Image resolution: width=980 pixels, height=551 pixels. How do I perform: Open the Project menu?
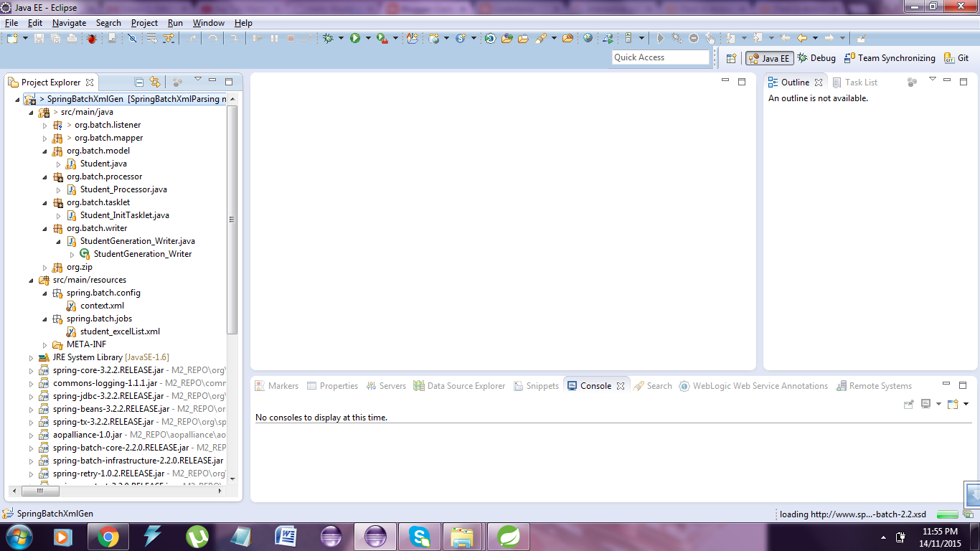[x=144, y=23]
